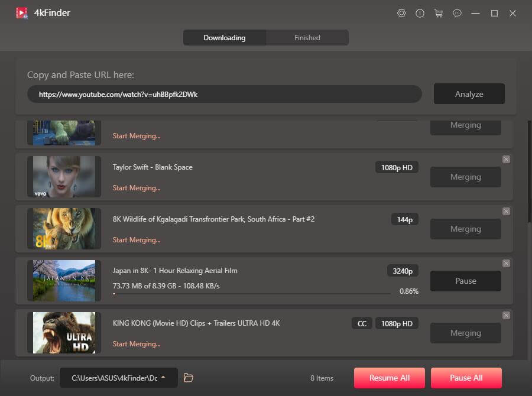Click the 4kFinder app logo

pyautogui.click(x=22, y=13)
